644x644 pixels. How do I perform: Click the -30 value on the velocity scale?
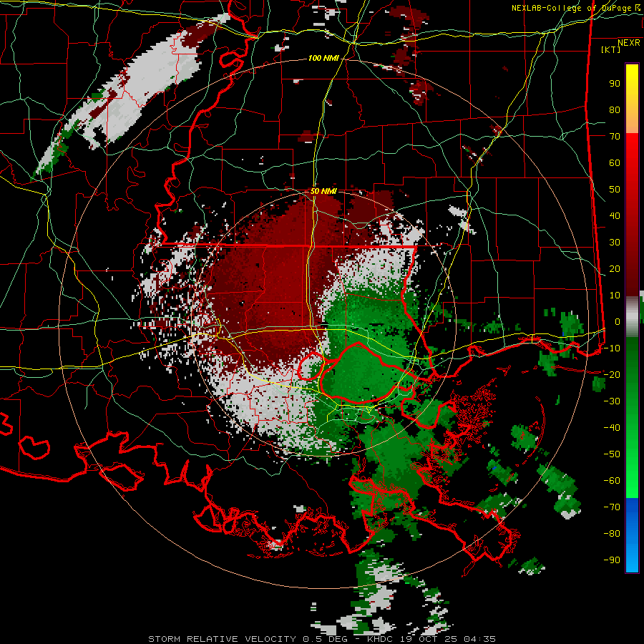point(612,401)
